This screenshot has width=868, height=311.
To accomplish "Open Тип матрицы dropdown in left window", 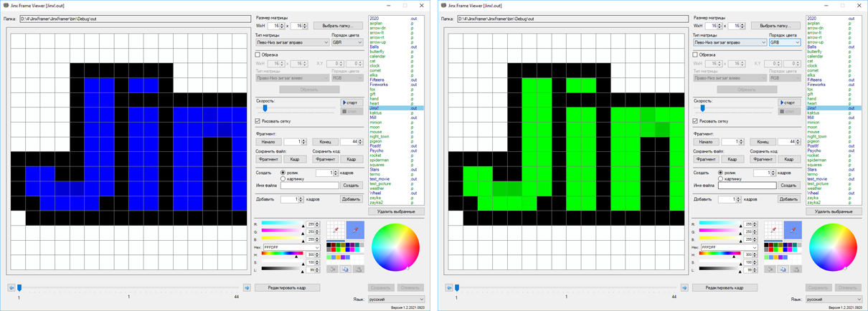I will point(292,42).
